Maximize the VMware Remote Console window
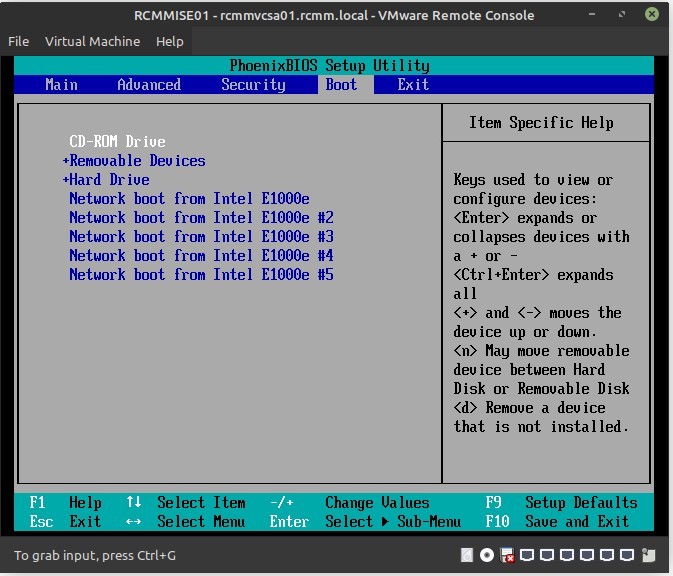 click(x=622, y=14)
